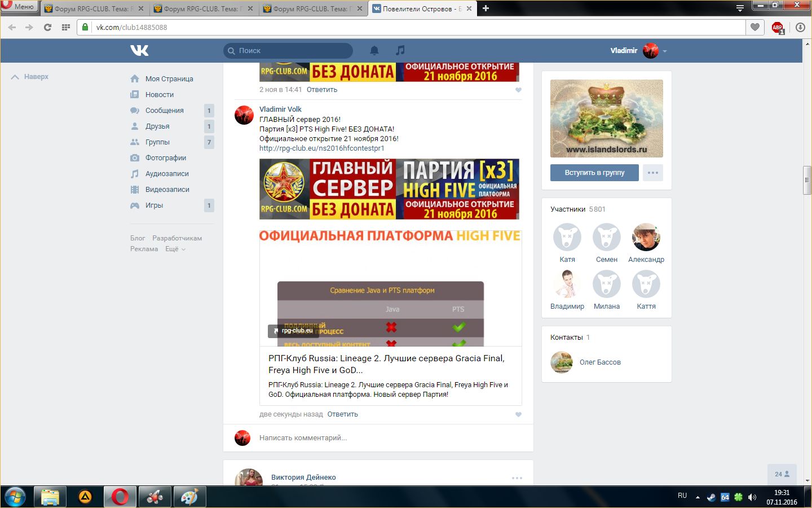Switch to the third Форум RPG-CLUB tab
The image size is (812, 508).
[312, 8]
